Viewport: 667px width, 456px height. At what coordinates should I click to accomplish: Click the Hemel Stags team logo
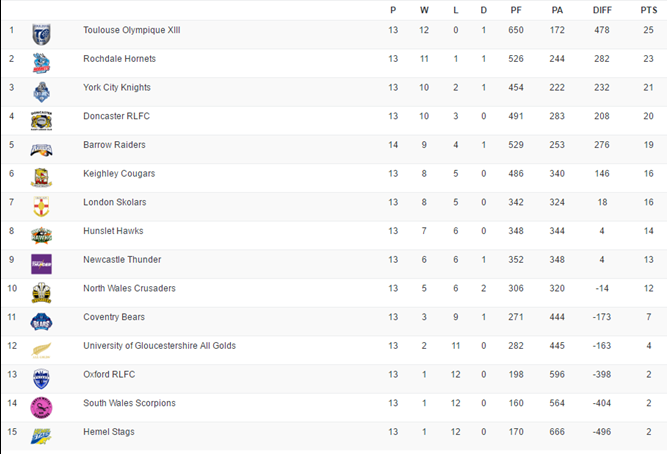(x=41, y=436)
